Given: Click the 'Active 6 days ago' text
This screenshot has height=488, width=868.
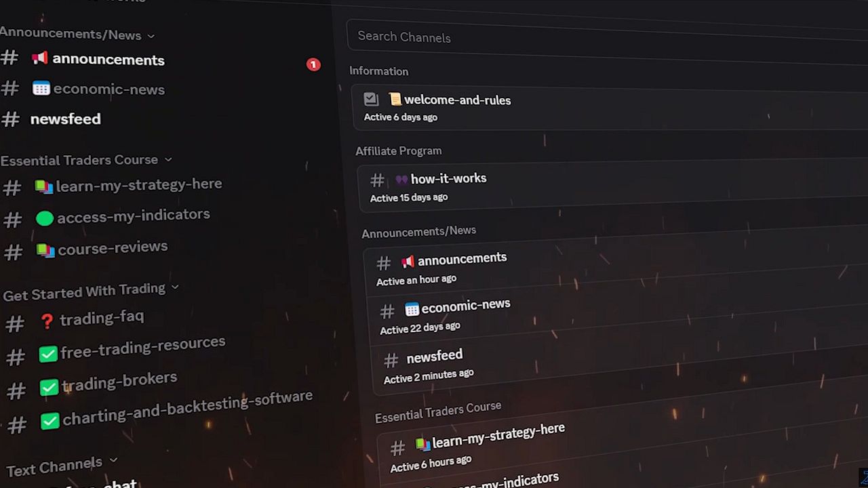Looking at the screenshot, I should (401, 117).
